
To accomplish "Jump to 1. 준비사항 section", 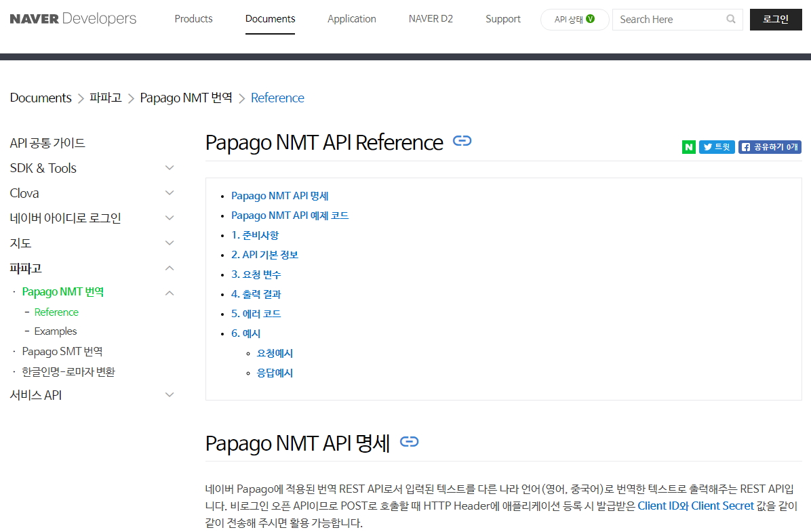I will coord(255,235).
